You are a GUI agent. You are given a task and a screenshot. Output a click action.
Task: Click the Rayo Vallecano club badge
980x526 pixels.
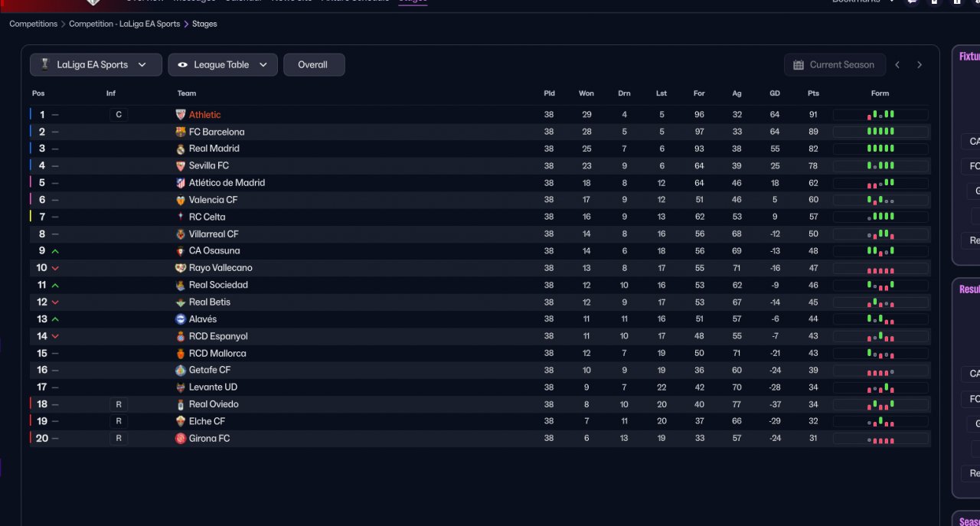(x=181, y=268)
